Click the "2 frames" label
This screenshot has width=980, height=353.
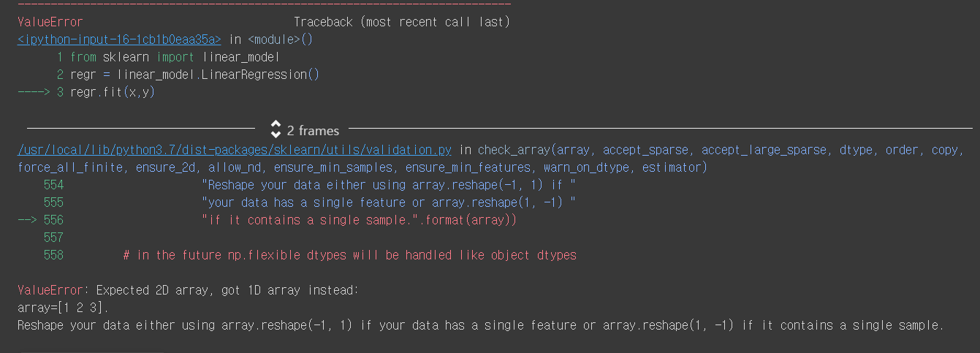tap(313, 131)
